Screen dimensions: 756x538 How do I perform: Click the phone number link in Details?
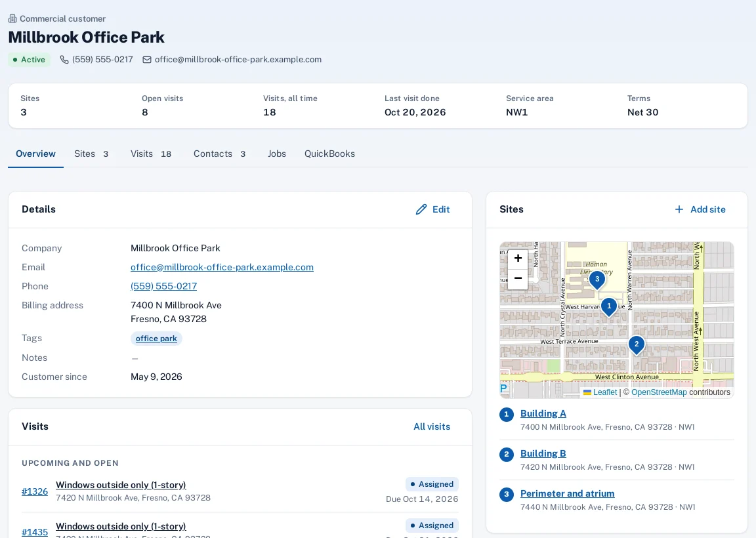pos(164,286)
